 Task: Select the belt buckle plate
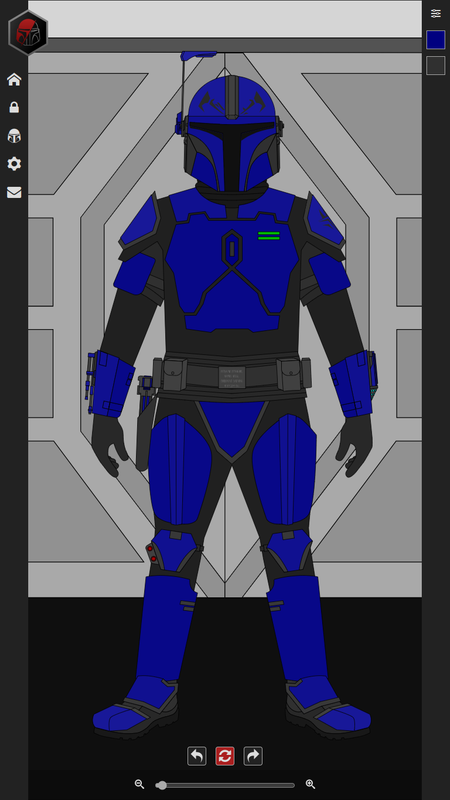point(232,378)
